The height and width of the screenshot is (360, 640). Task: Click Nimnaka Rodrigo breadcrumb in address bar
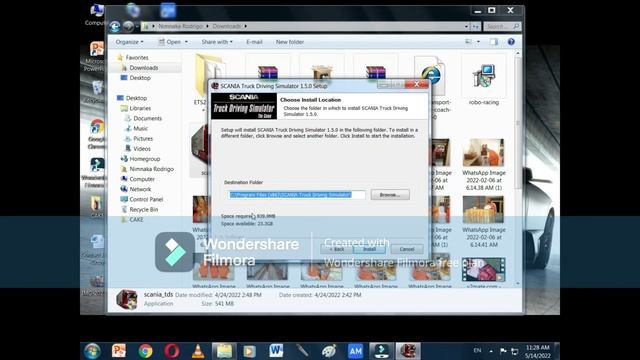pos(180,27)
